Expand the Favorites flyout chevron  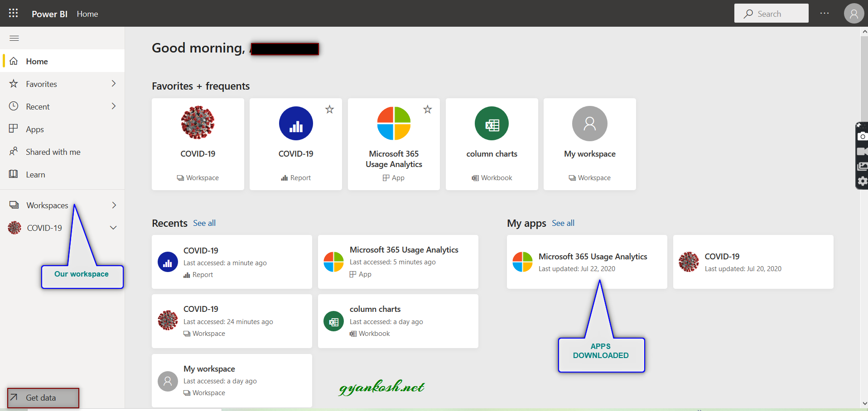[114, 83]
